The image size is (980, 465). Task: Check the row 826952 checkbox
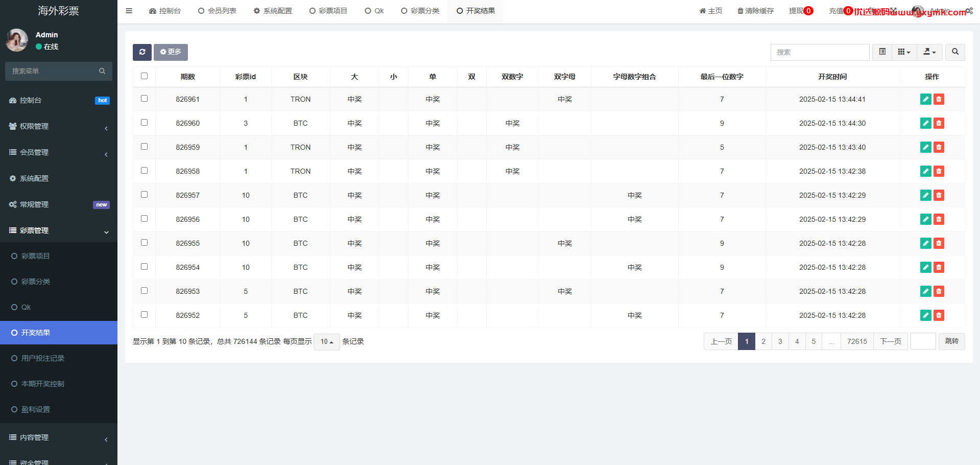tap(144, 315)
